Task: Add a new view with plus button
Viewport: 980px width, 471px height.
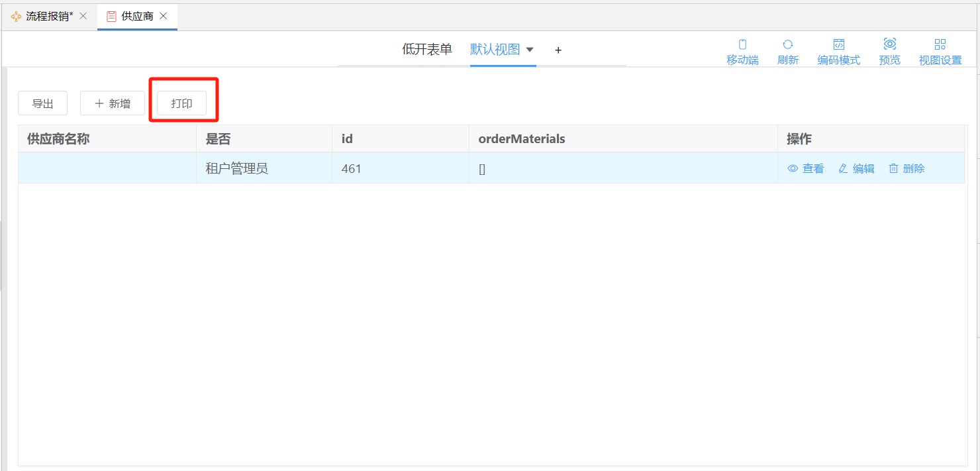Action: [558, 50]
